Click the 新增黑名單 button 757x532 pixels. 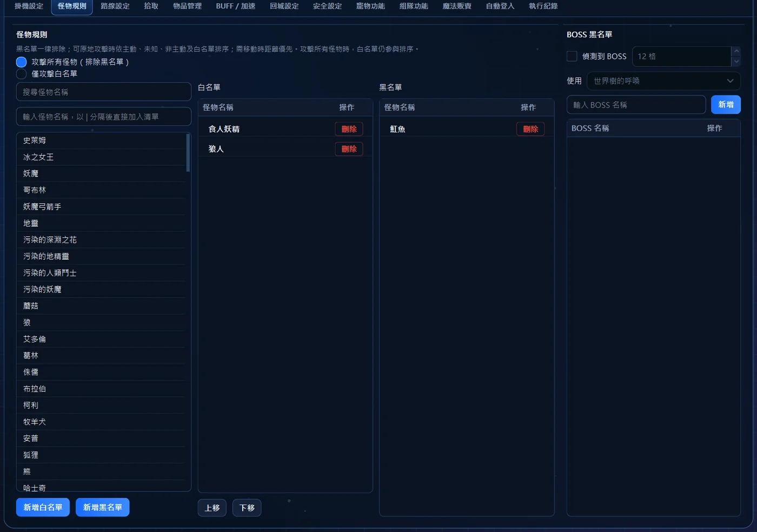[103, 508]
